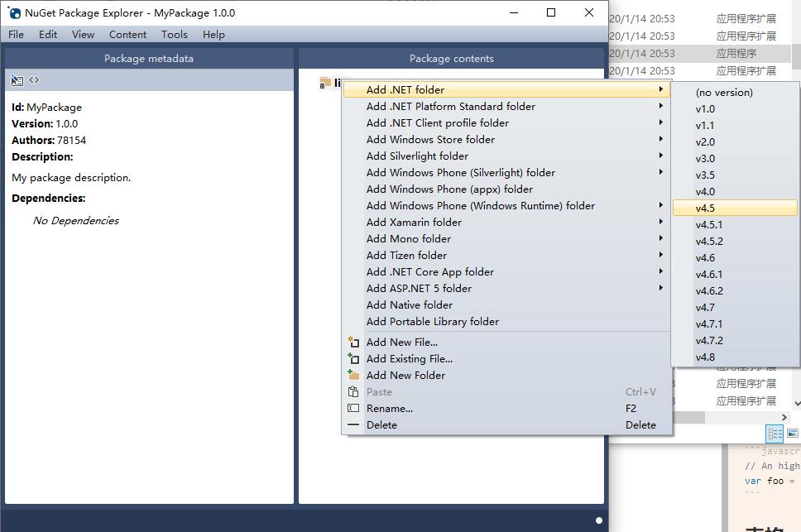Select v4.6.2 framework version
The height and width of the screenshot is (532, 801).
pyautogui.click(x=735, y=290)
